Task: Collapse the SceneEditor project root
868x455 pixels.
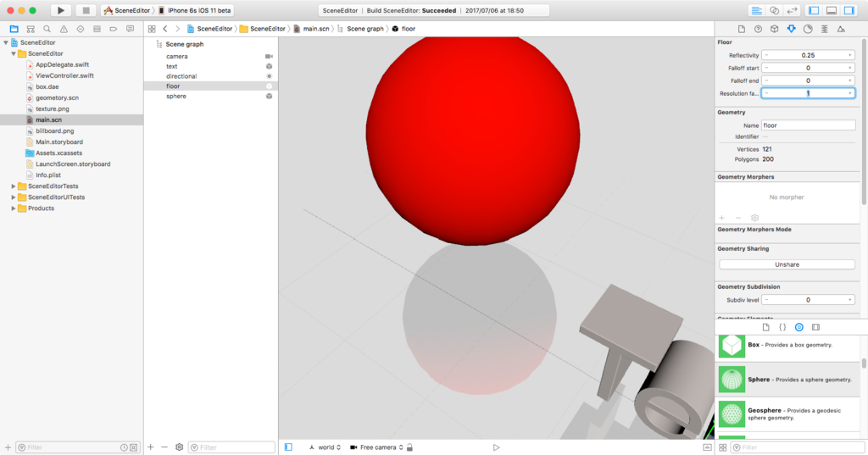Action: pyautogui.click(x=6, y=42)
